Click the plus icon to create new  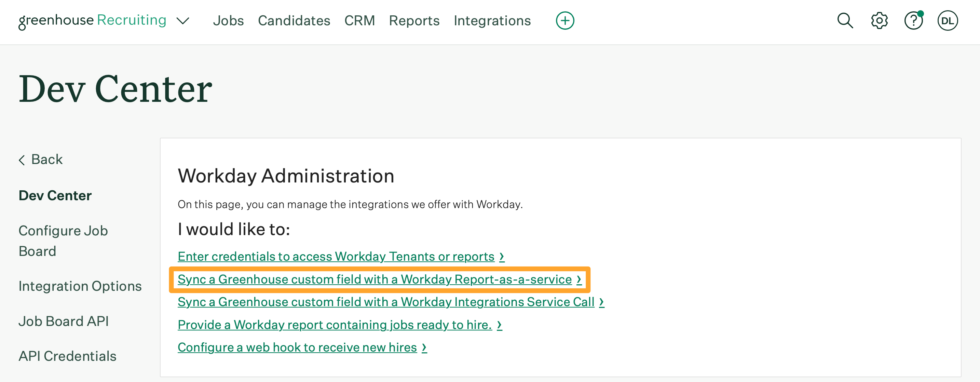[x=564, y=20]
